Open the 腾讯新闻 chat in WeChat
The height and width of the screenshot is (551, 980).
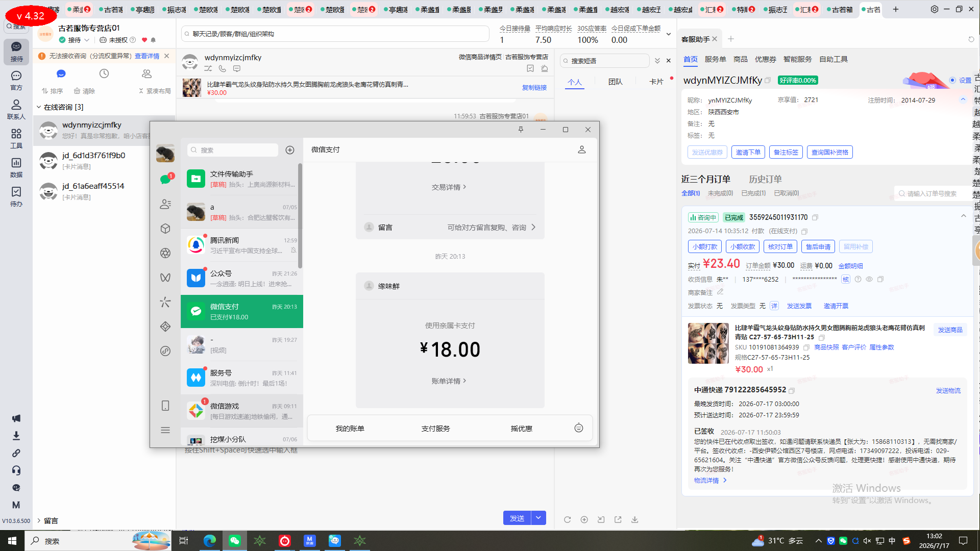pos(242,245)
